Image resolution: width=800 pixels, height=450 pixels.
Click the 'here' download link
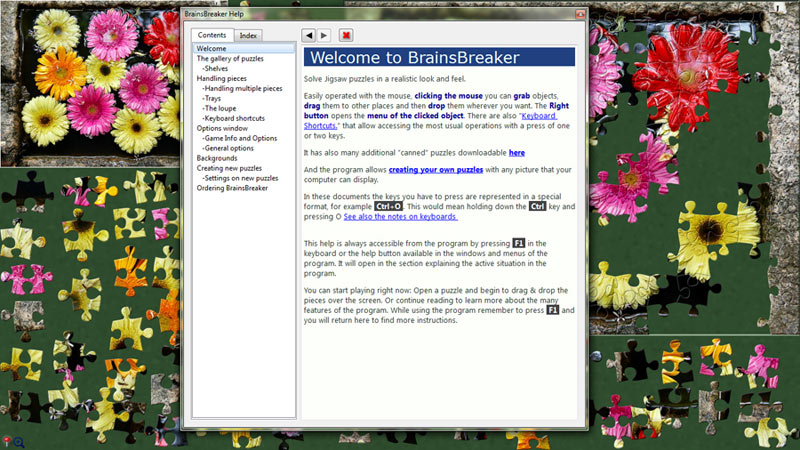coord(516,153)
